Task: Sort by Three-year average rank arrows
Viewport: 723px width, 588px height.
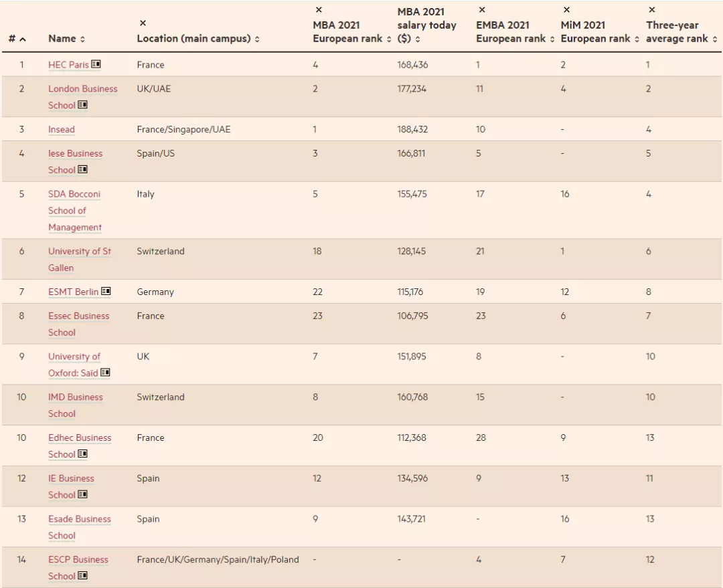Action: click(715, 39)
